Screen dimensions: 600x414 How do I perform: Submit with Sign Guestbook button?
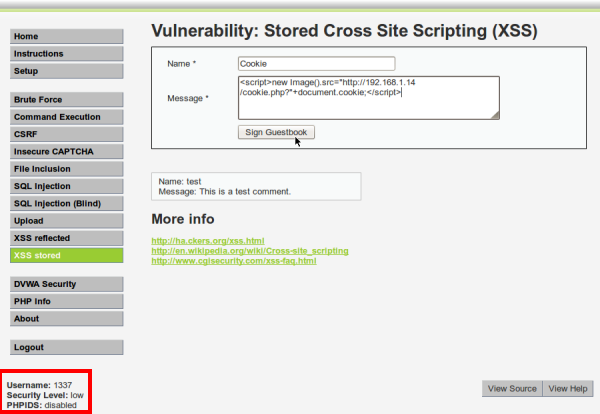276,132
